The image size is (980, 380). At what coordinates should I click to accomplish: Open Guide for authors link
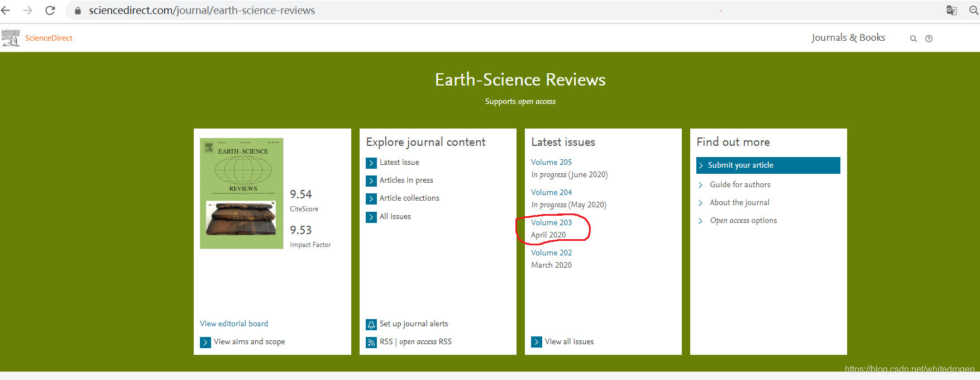740,184
